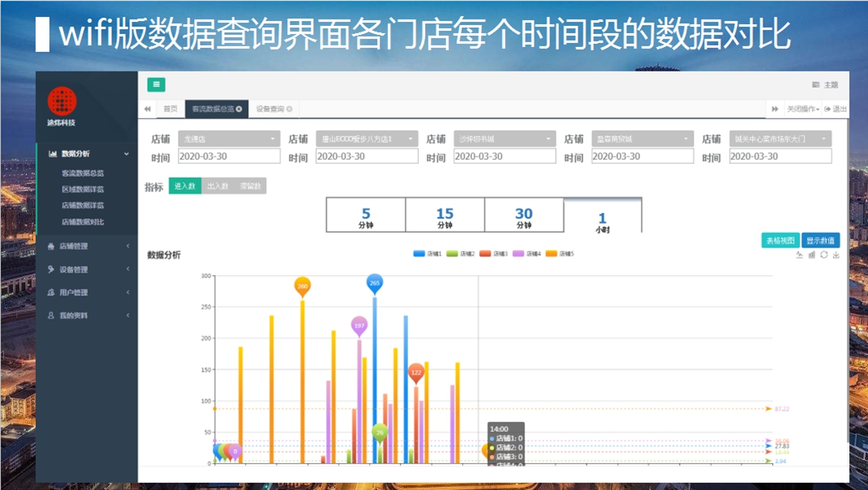The width and height of the screenshot is (868, 490).
Task: Select the 15 分钟 interval tab
Action: (445, 215)
